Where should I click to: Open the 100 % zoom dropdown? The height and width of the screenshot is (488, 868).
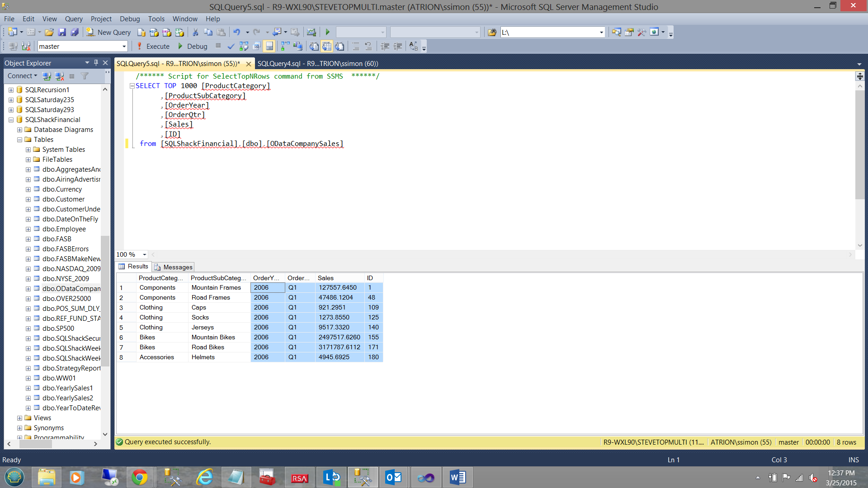tap(145, 254)
